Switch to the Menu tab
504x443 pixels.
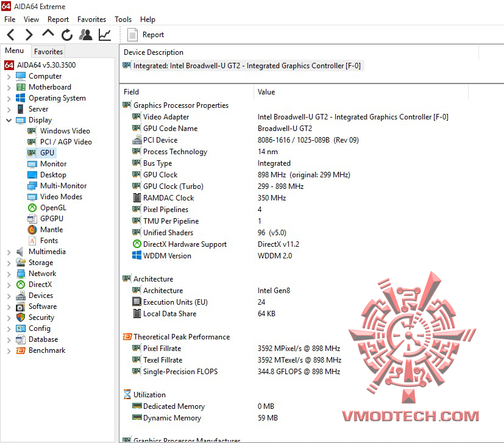[15, 51]
